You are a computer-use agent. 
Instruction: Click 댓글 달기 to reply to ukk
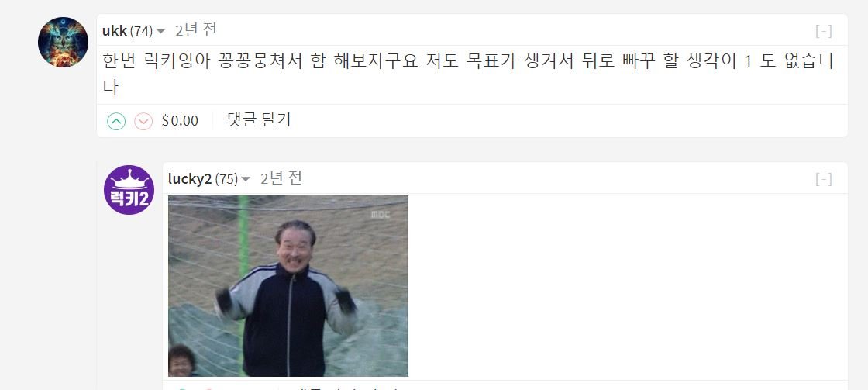259,119
